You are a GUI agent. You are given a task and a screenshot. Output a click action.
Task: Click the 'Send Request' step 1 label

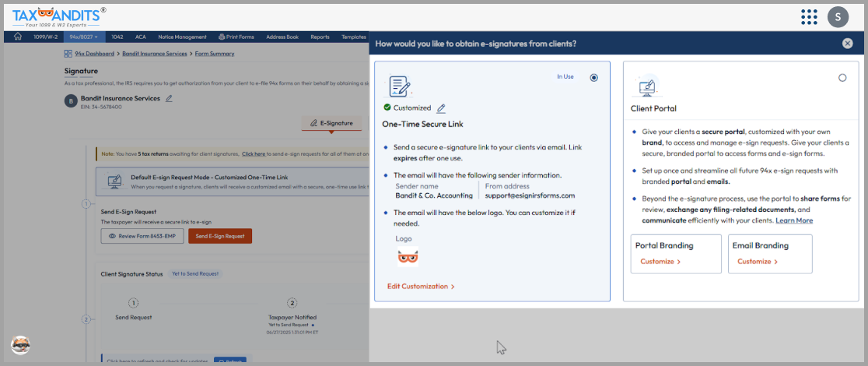point(134,318)
